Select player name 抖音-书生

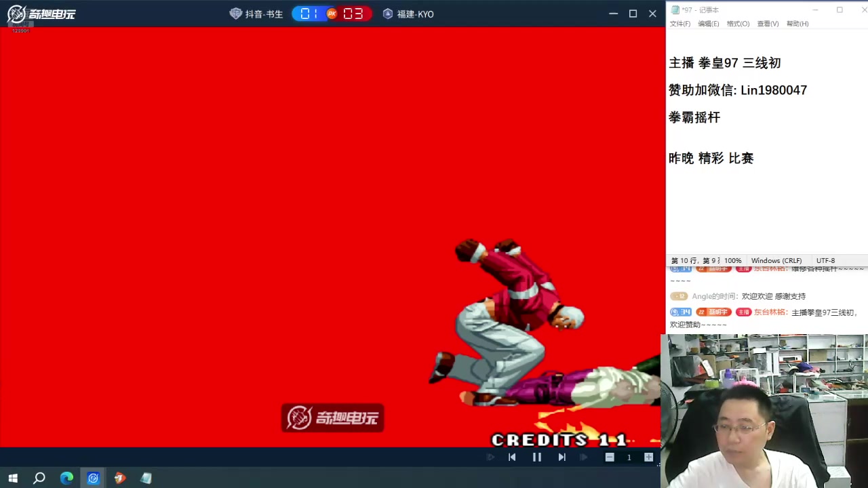click(x=264, y=14)
